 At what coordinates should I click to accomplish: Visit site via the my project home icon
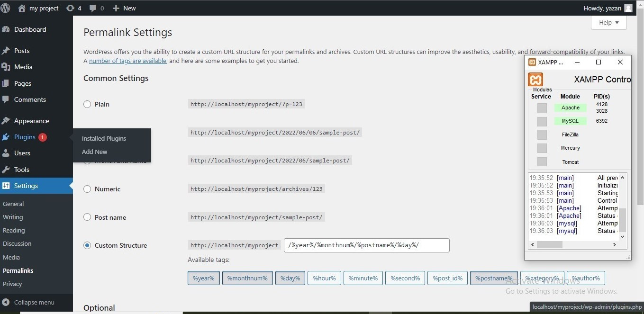(21, 8)
